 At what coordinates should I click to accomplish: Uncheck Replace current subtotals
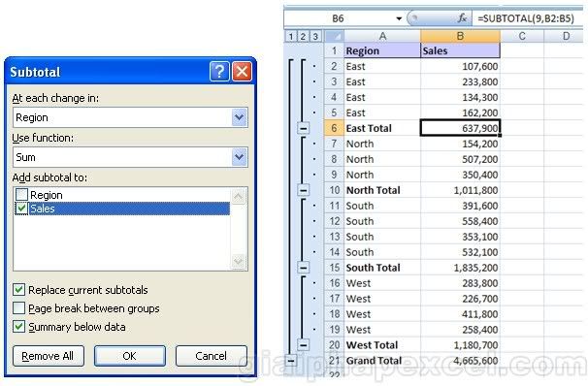click(18, 290)
